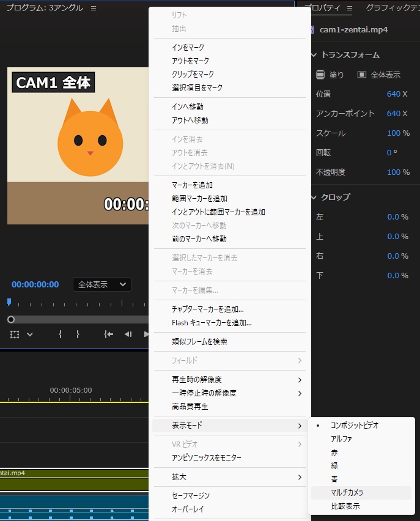Choose アウトをマーク from the menu
This screenshot has height=521, width=420.
230,61
